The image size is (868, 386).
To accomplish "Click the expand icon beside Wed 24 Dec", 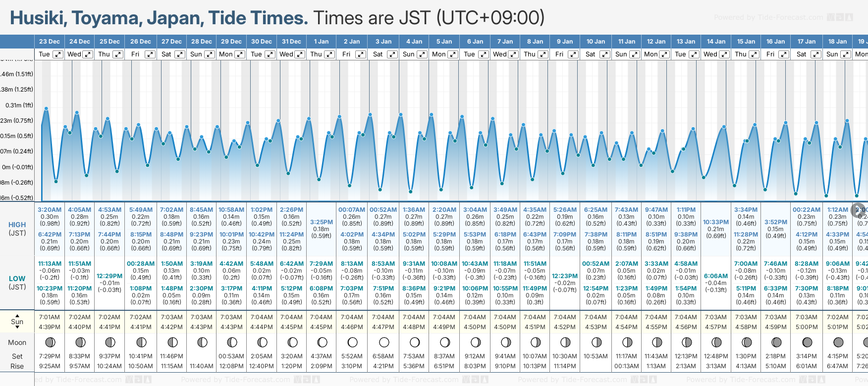I will tap(88, 54).
